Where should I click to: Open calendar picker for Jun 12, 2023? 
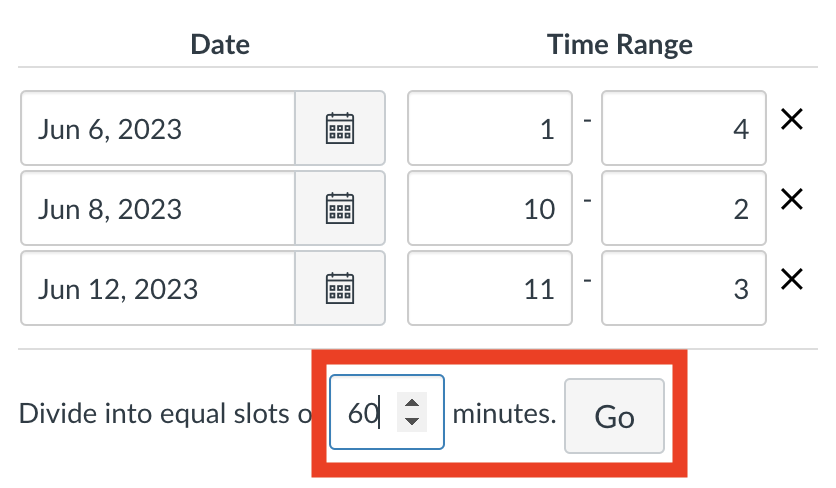coord(340,288)
